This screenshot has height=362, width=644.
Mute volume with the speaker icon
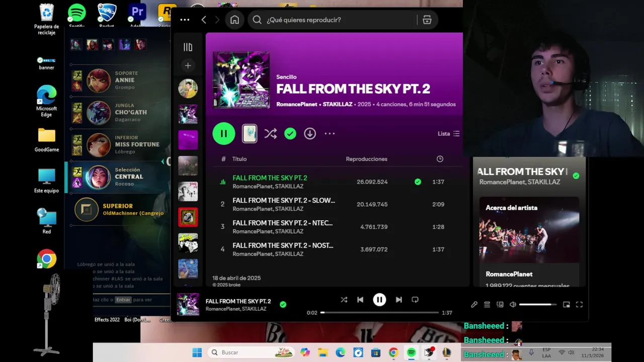click(x=513, y=304)
